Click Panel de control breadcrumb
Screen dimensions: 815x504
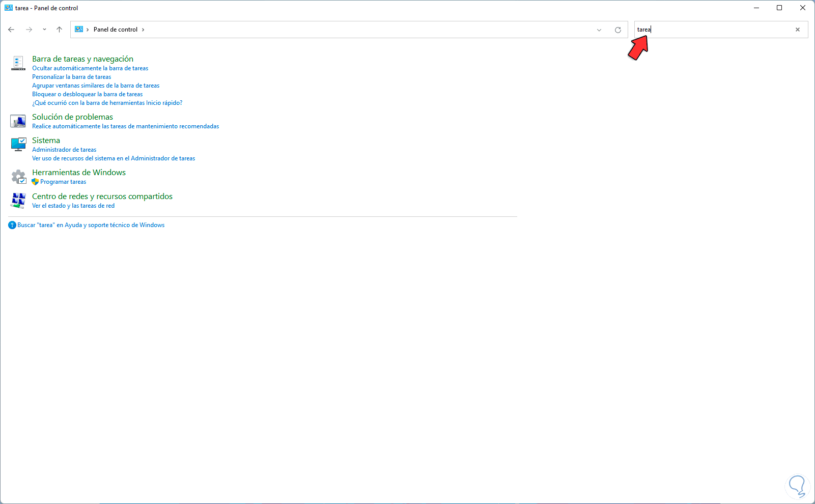(x=116, y=30)
